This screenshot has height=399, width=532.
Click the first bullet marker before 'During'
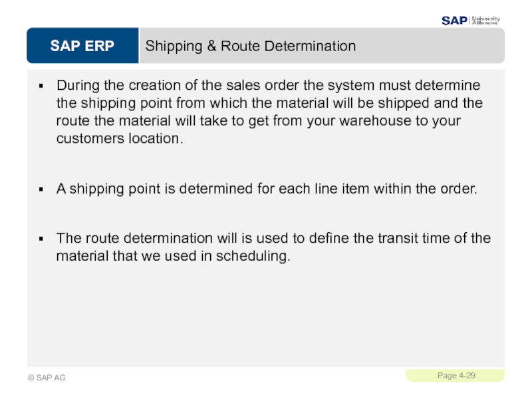pos(41,86)
